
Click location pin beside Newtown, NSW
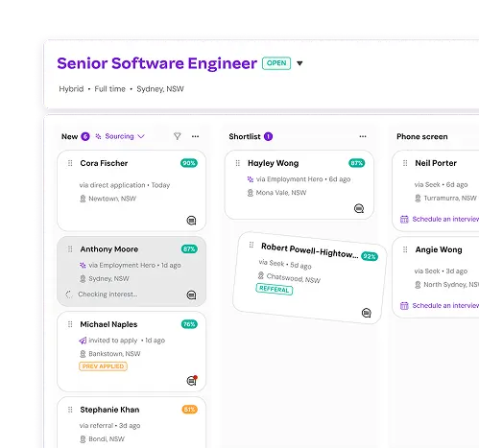83,199
